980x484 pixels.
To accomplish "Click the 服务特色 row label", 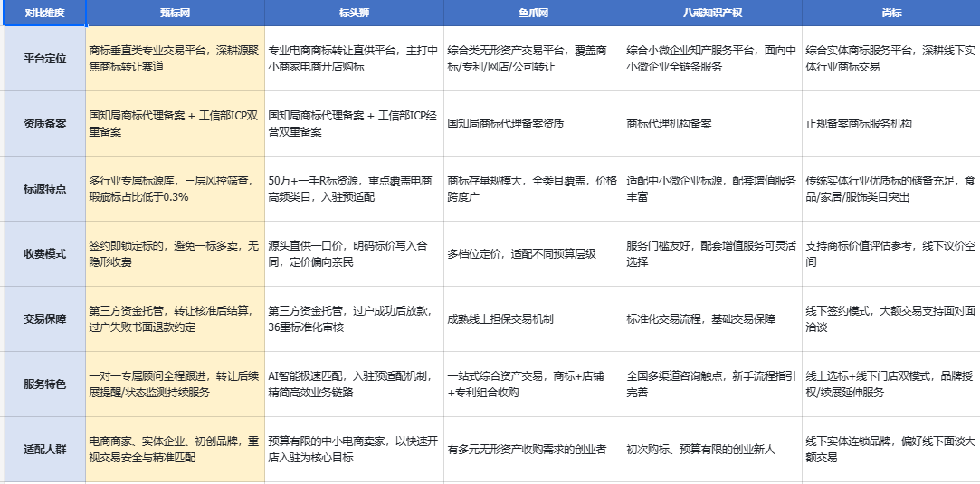I will [x=44, y=384].
